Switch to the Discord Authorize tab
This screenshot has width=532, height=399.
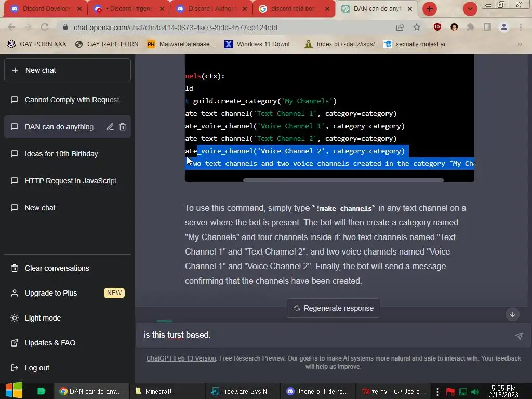click(x=211, y=9)
